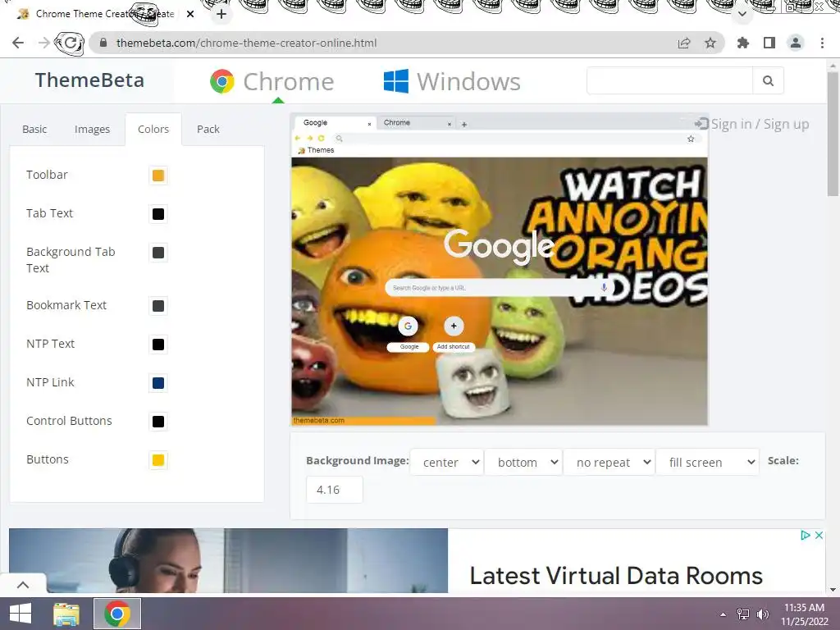Image resolution: width=840 pixels, height=630 pixels.
Task: Open the network tray icon
Action: point(743,614)
